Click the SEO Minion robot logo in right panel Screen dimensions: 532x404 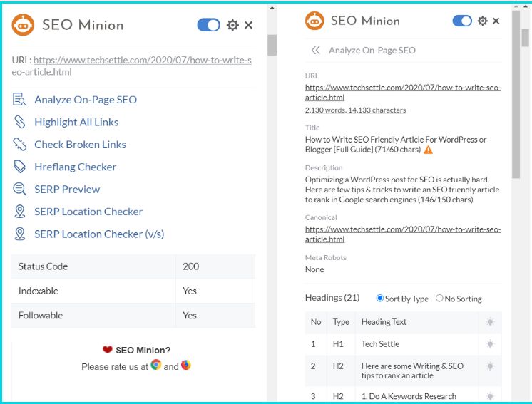coord(314,21)
